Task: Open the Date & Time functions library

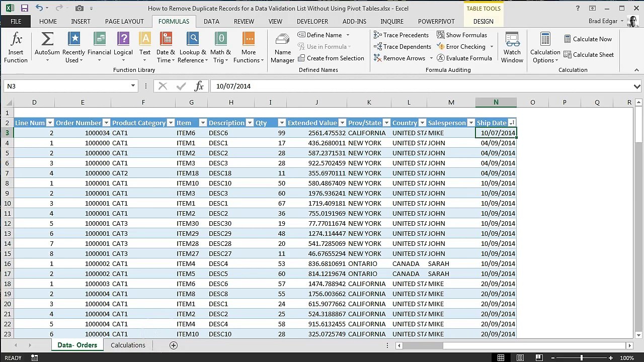Action: pyautogui.click(x=166, y=48)
